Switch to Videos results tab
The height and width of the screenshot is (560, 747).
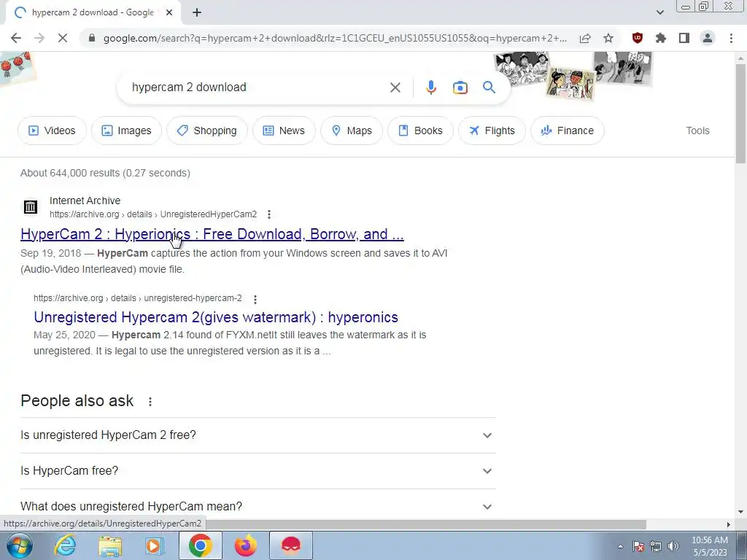coord(52,131)
